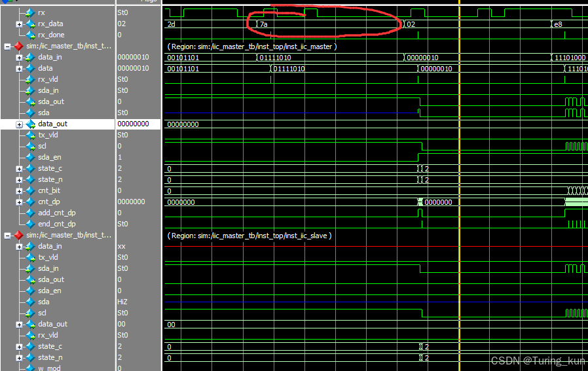This screenshot has width=588, height=371.
Task: Click the xx value of slave data_in
Action: pos(122,246)
